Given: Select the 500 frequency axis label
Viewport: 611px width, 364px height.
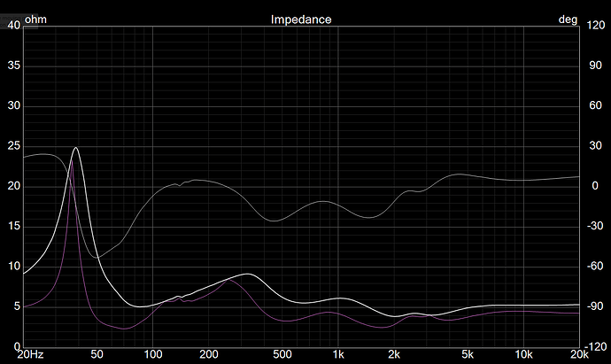Looking at the screenshot, I should click(282, 355).
